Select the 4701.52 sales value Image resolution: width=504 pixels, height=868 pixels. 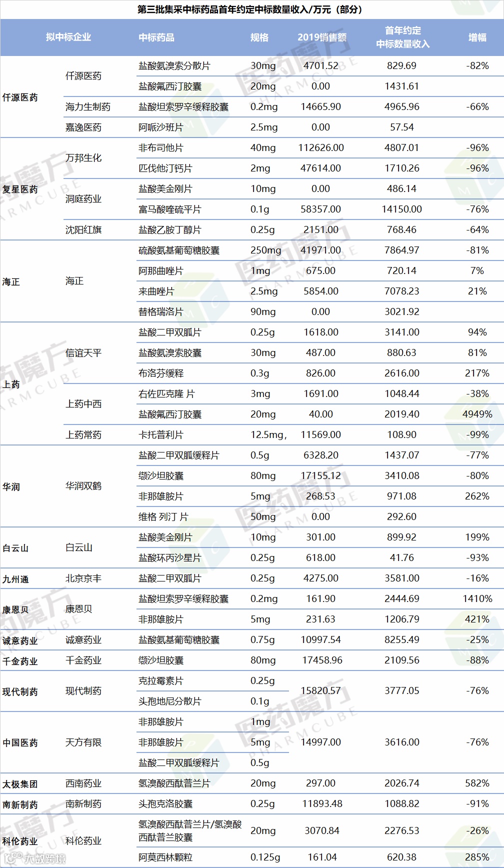[321, 65]
